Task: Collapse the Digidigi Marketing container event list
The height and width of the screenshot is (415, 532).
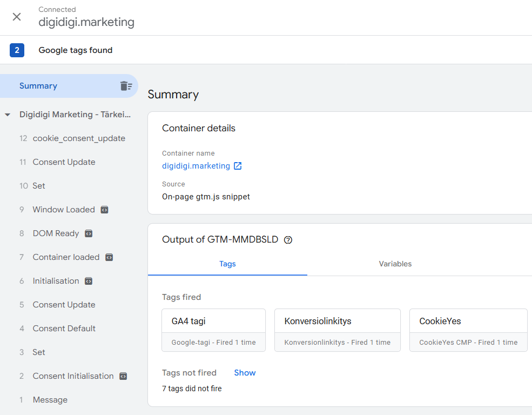Action: pos(8,115)
